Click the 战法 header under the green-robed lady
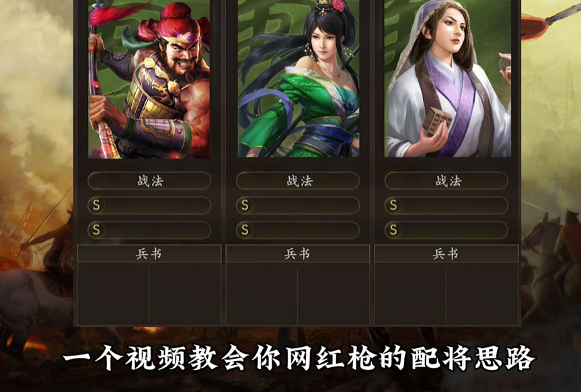Viewport: 581px width, 392px height. coord(298,181)
